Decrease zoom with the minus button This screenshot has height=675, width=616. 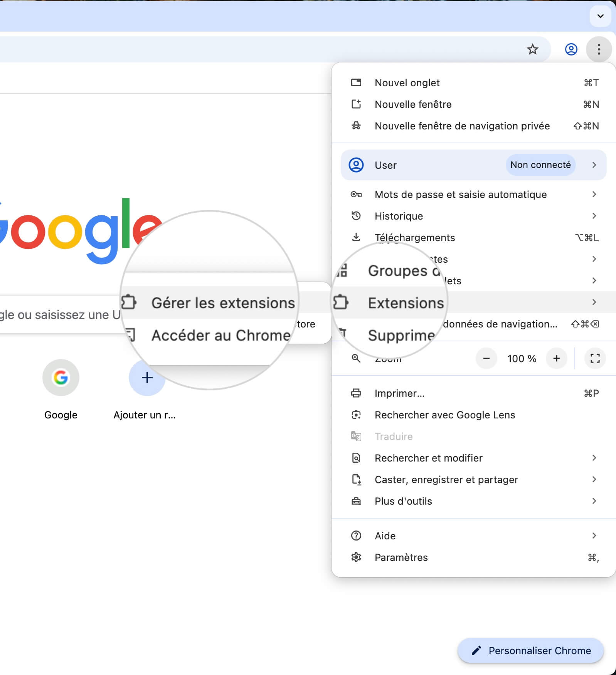point(486,358)
